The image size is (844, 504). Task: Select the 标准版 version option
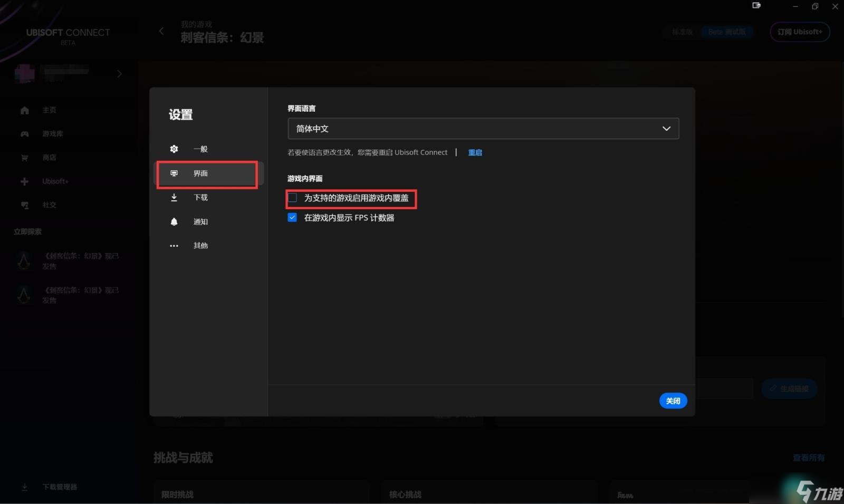click(682, 32)
